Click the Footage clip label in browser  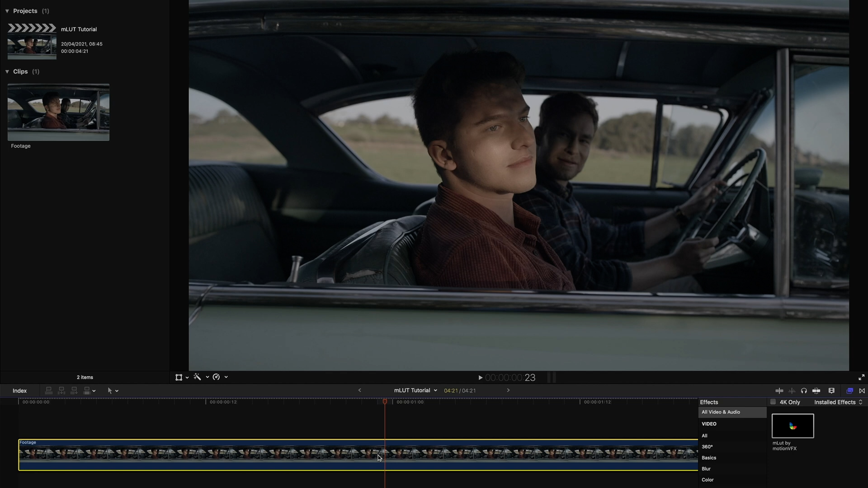[x=21, y=146]
